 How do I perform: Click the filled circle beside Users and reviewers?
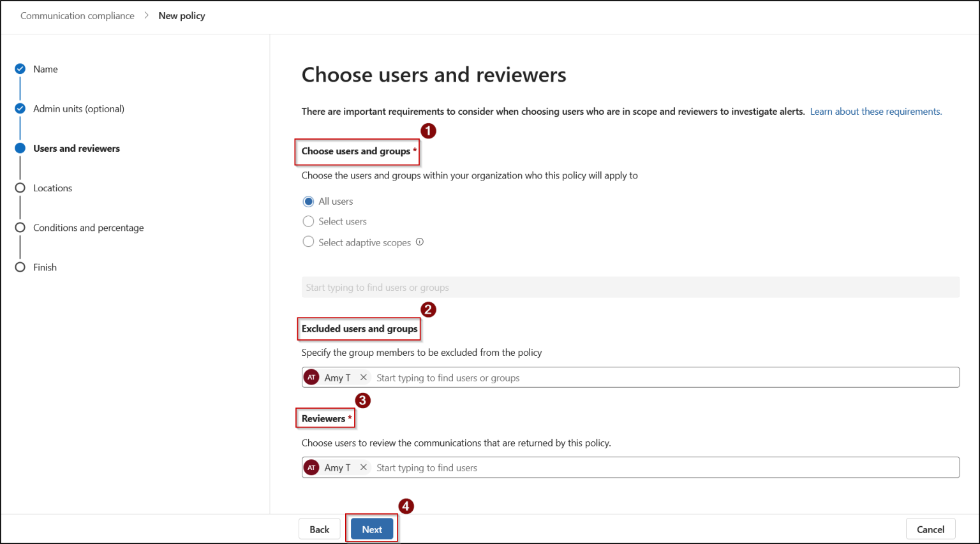[x=20, y=148]
